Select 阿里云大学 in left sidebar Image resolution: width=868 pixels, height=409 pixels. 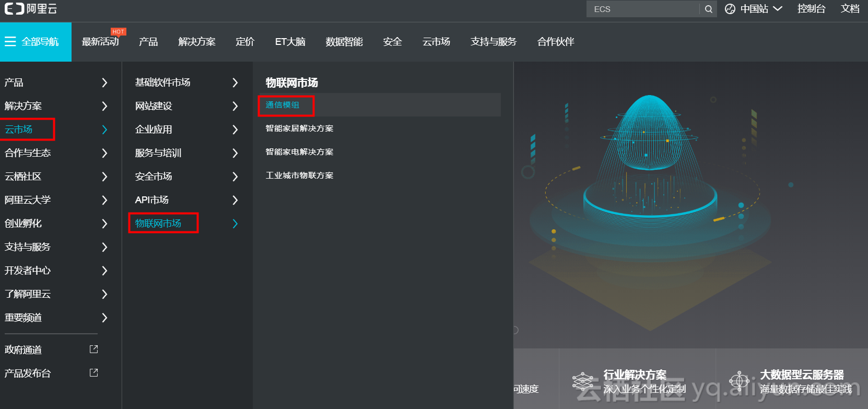tap(28, 200)
